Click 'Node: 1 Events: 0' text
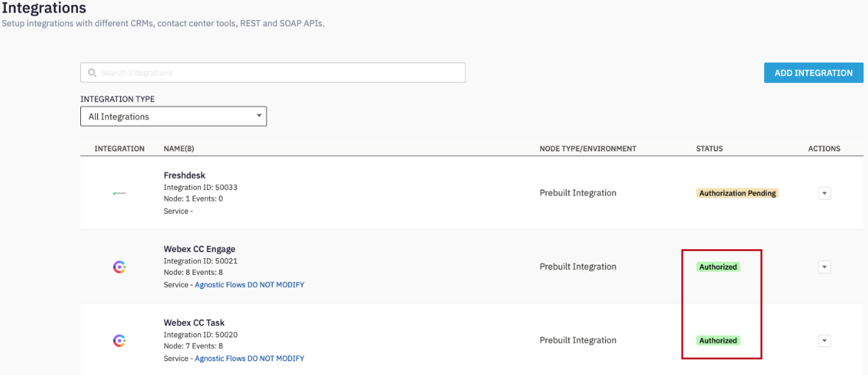The height and width of the screenshot is (375, 868). coord(193,199)
